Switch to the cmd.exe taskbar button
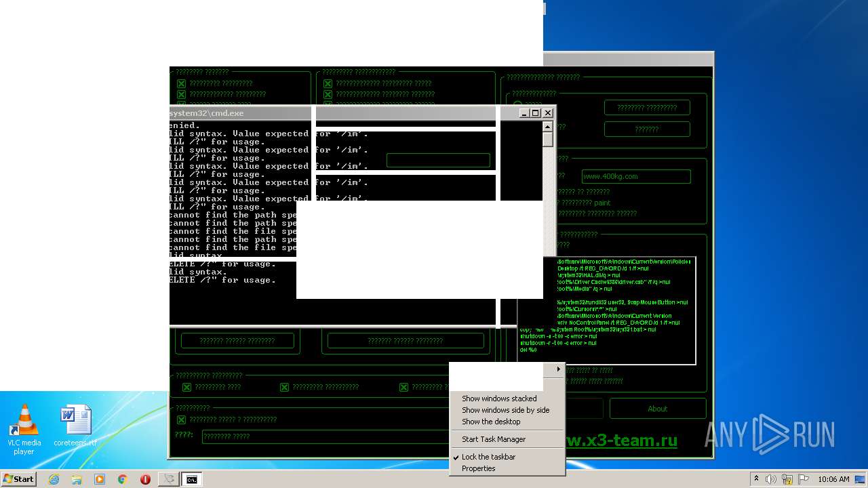Screen dimensions: 868x488 tap(192, 479)
